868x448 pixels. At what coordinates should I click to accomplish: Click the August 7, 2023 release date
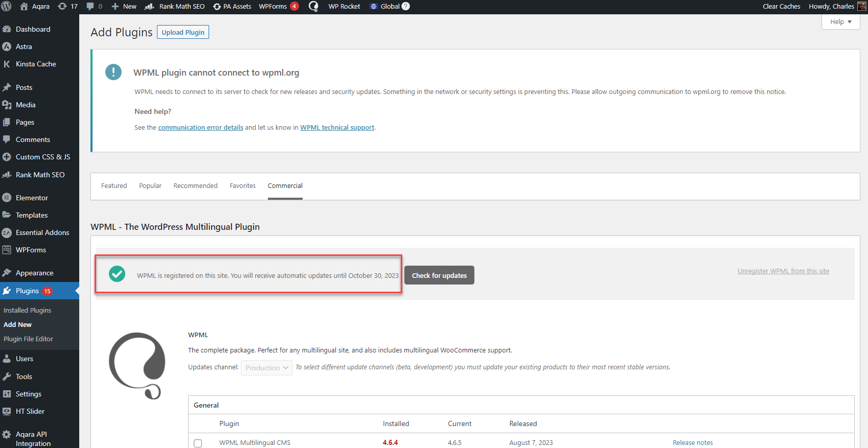coord(531,443)
